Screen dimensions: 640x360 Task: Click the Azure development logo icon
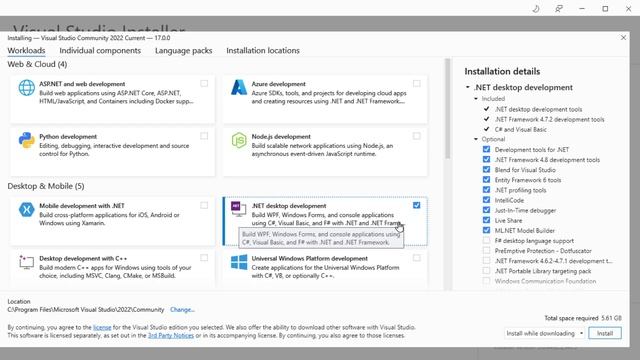click(239, 87)
